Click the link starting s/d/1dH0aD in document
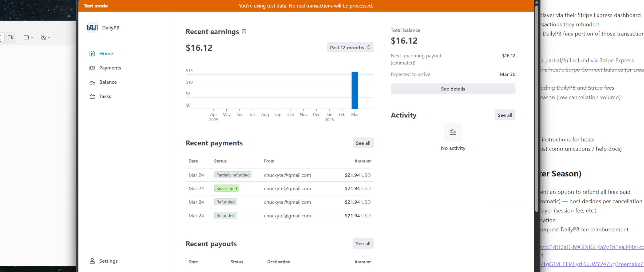 coord(592,247)
